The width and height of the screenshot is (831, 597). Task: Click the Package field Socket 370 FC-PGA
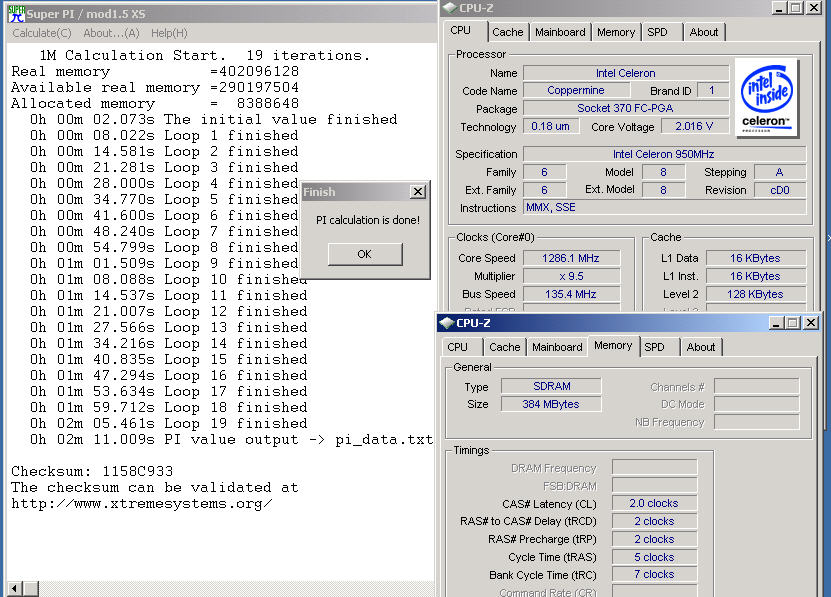coord(626,108)
